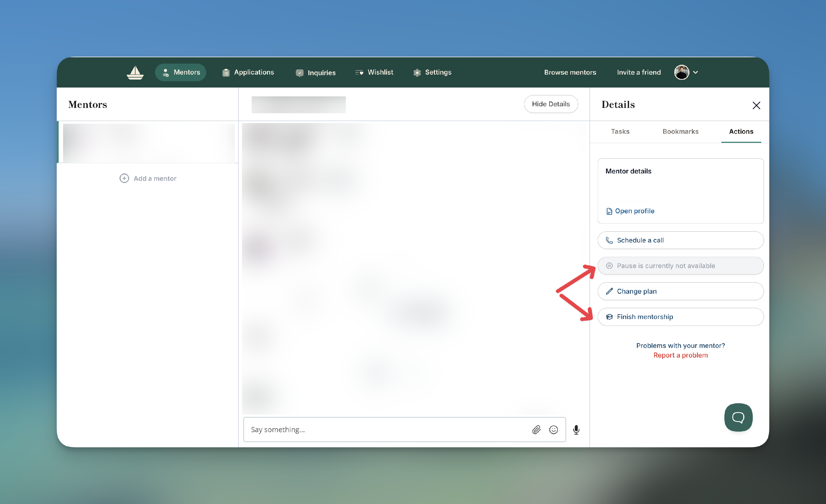Close the Details panel with X
The image size is (826, 504).
click(756, 105)
